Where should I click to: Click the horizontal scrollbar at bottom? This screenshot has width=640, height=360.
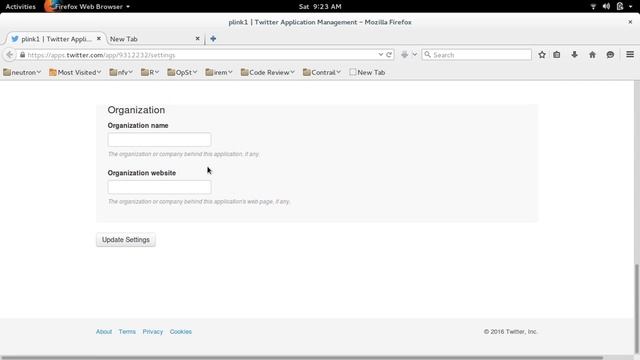click(302, 358)
